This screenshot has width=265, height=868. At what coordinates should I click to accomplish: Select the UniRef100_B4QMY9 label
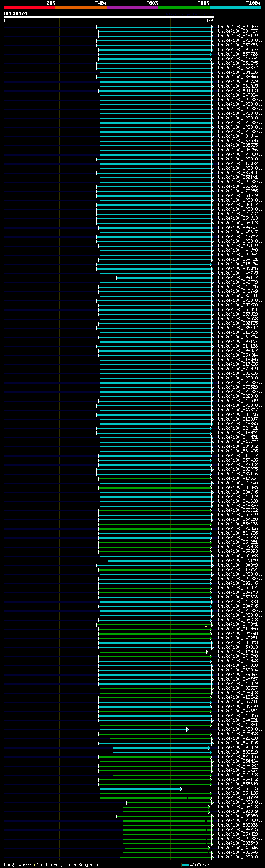238,496
